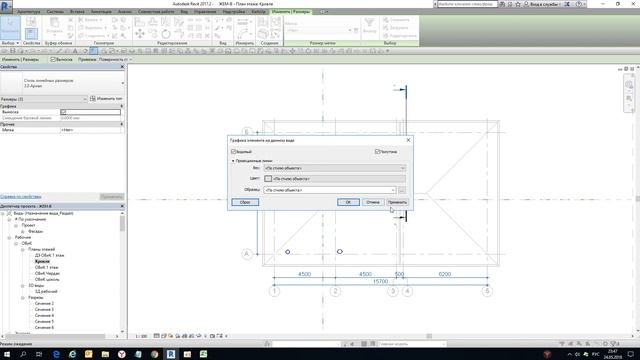The width and height of the screenshot is (640, 360).
Task: Click the Yandex browser taskbar icon
Action: point(122,354)
